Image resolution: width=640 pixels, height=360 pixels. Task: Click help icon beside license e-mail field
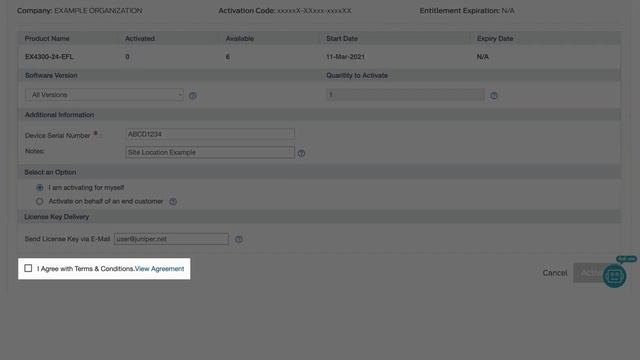click(x=239, y=239)
